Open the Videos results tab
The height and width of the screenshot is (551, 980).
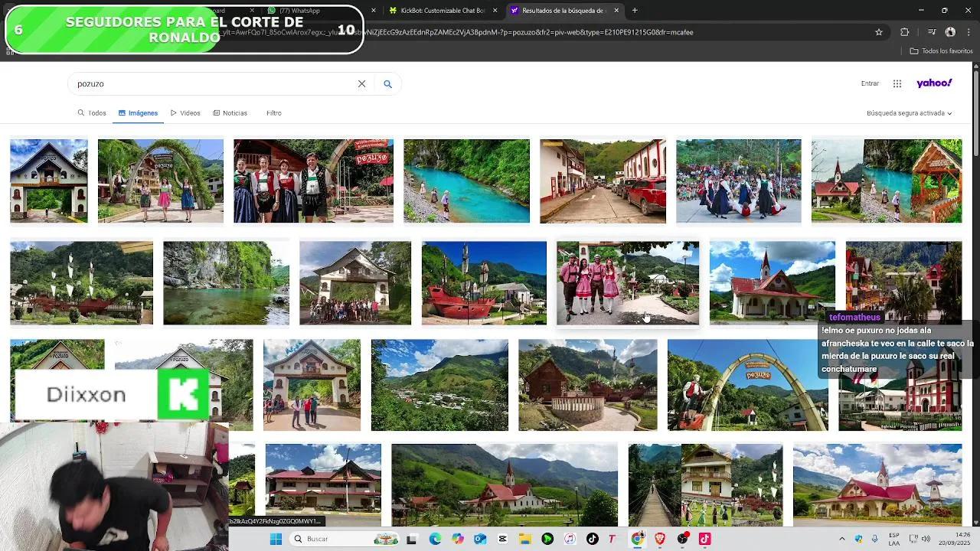(x=185, y=112)
